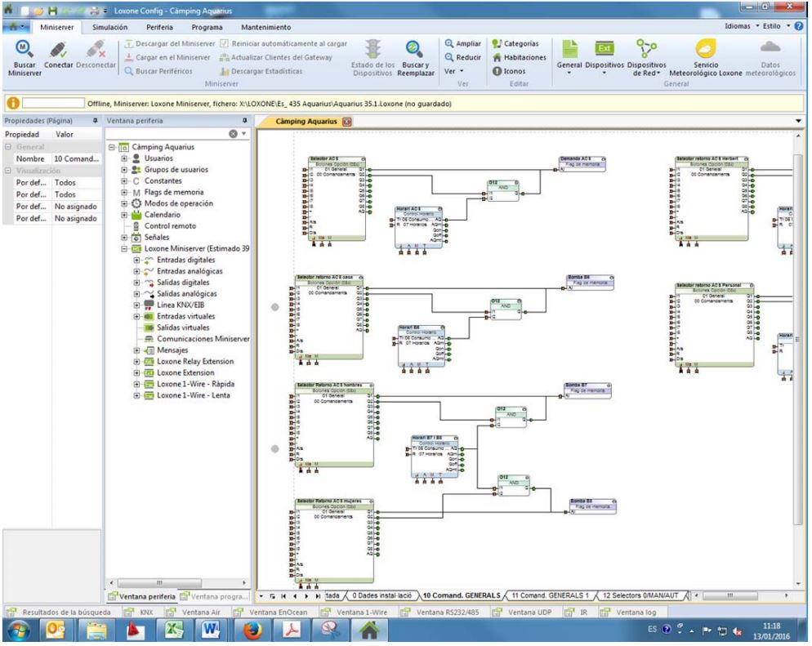Open the Mantenimiento ribbon tab
Viewport: 812px width, 646px height.
pyautogui.click(x=265, y=27)
